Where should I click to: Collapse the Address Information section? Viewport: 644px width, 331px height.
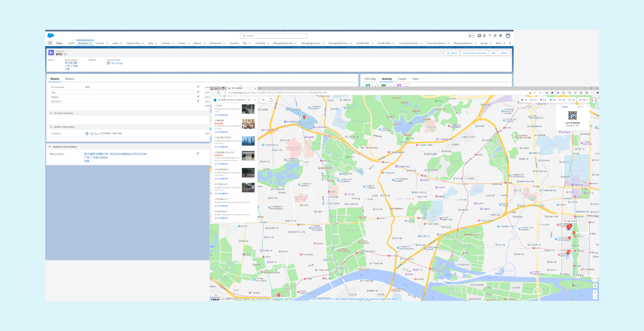pos(50,147)
